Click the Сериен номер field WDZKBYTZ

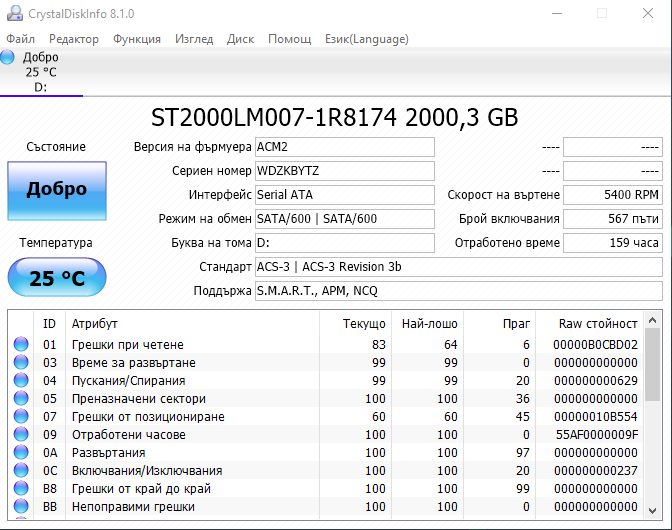(345, 171)
